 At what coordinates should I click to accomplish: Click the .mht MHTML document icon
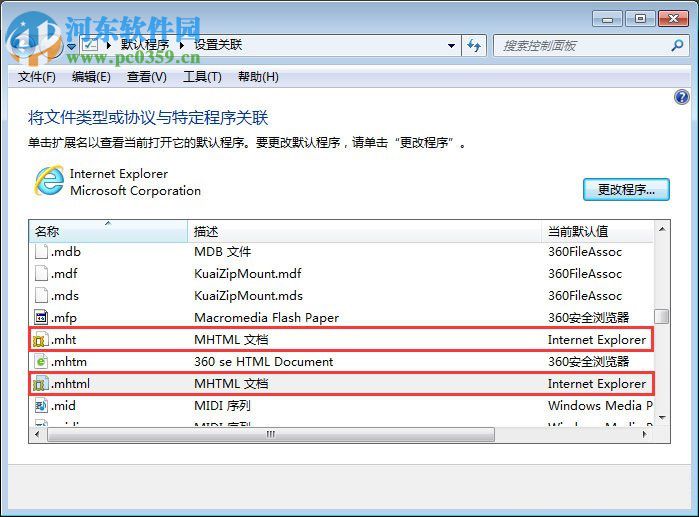coord(40,341)
